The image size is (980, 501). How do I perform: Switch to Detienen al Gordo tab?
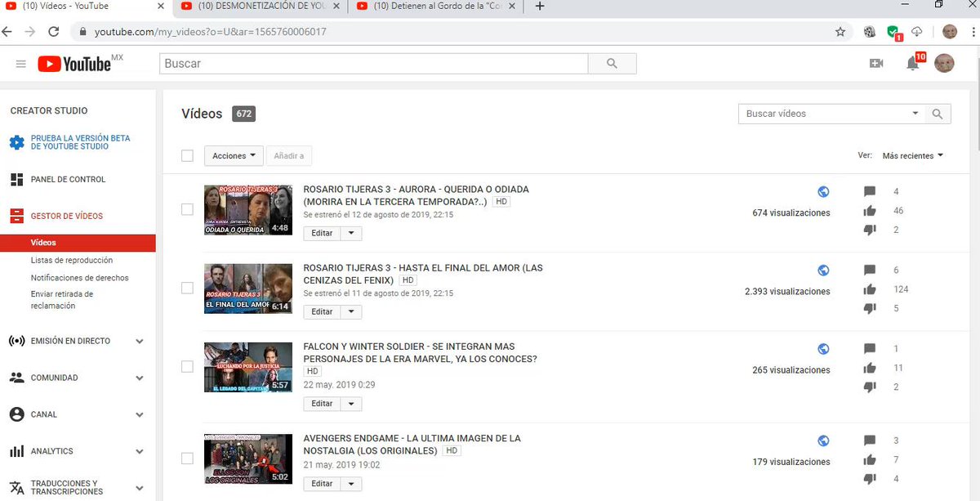pos(437,7)
